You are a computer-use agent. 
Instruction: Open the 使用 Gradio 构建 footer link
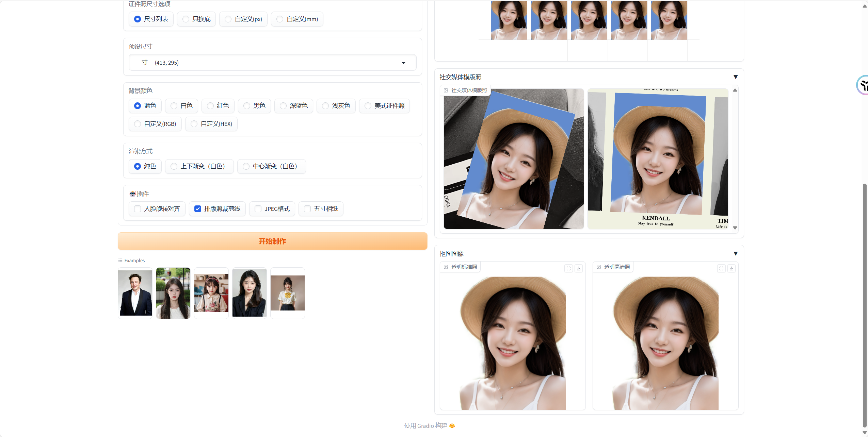coord(425,426)
